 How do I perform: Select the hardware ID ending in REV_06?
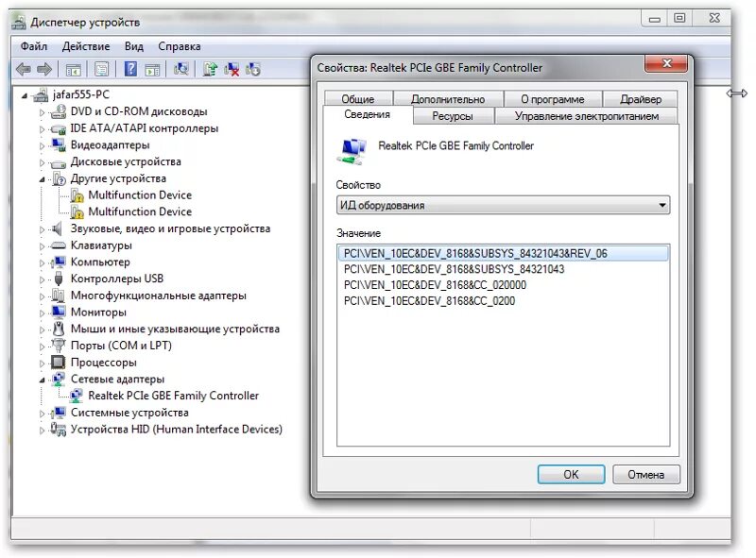pos(503,253)
